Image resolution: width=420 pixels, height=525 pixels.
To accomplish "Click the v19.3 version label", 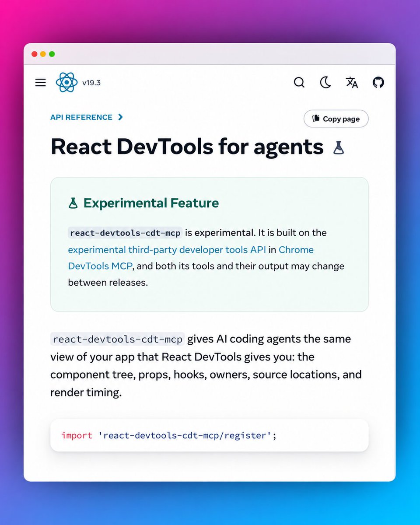I will [91, 82].
